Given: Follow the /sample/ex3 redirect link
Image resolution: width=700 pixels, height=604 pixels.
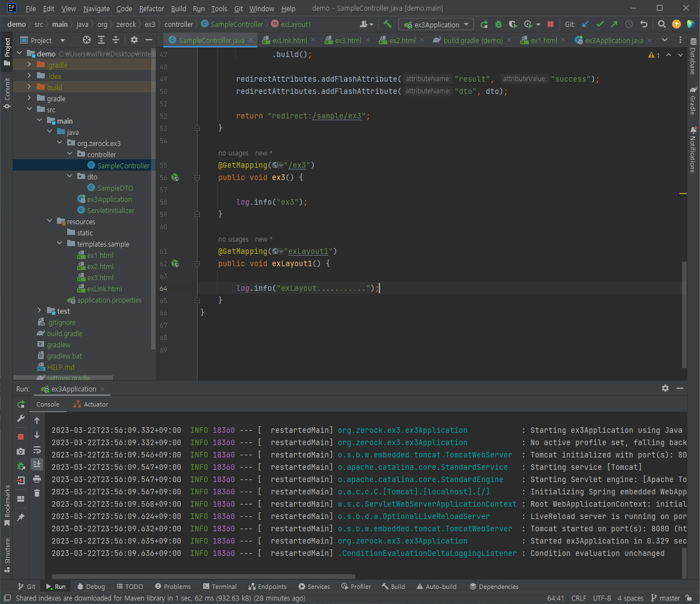Looking at the screenshot, I should click(x=337, y=116).
